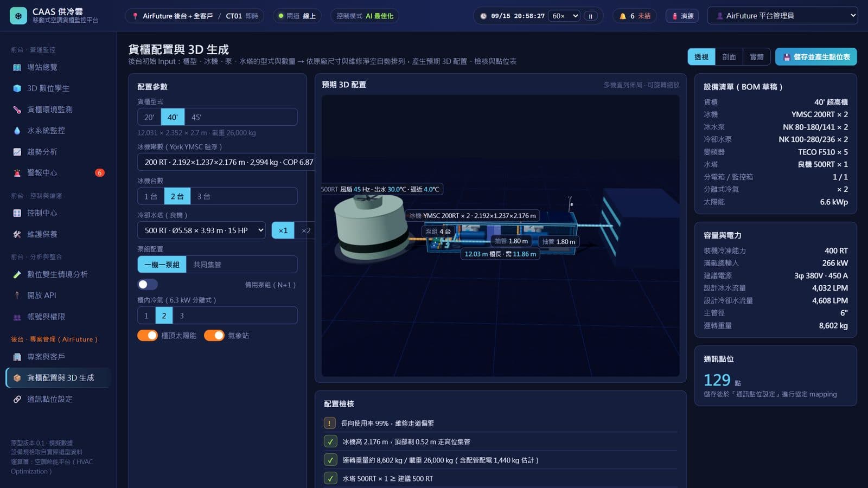Open 專案與客戶 sidebar icon
Image resolution: width=868 pixels, height=488 pixels.
pos(17,357)
